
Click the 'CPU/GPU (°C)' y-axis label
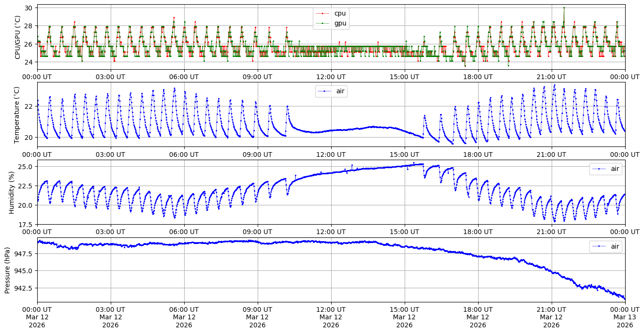[x=18, y=37]
